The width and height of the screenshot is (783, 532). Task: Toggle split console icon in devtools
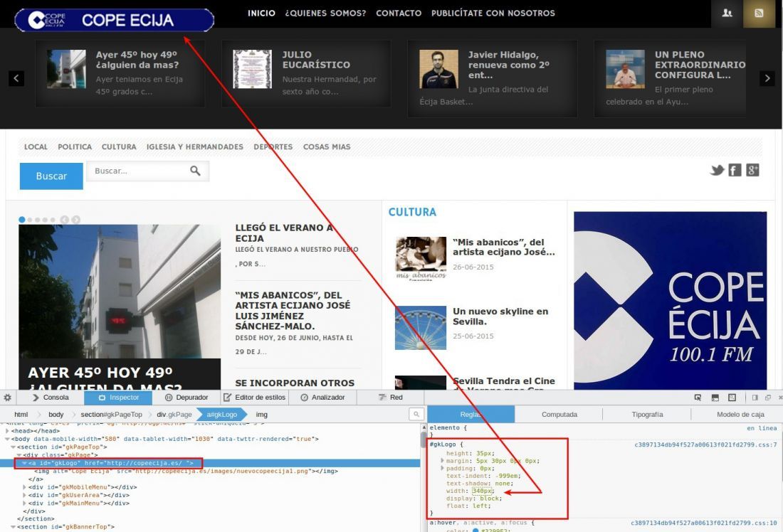[x=715, y=398]
